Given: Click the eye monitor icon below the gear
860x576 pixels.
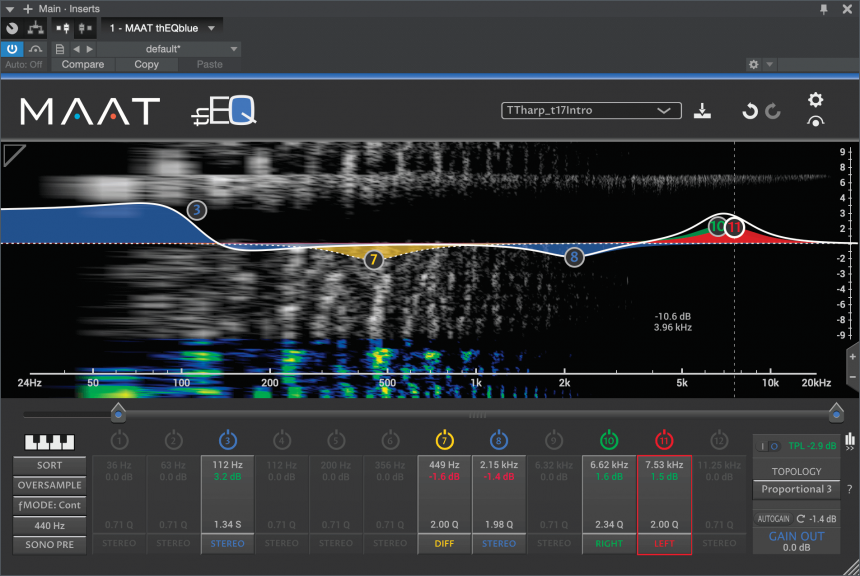Looking at the screenshot, I should [816, 122].
